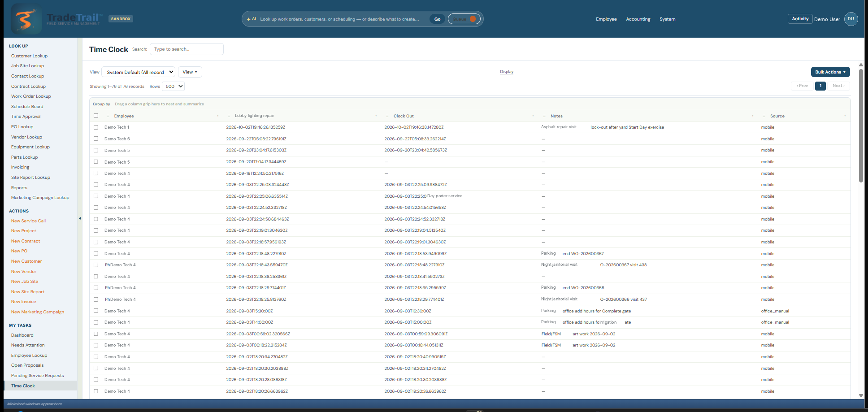Toggle the Queue switch in the AI bar
Image resolution: width=868 pixels, height=412 pixels.
(x=464, y=19)
